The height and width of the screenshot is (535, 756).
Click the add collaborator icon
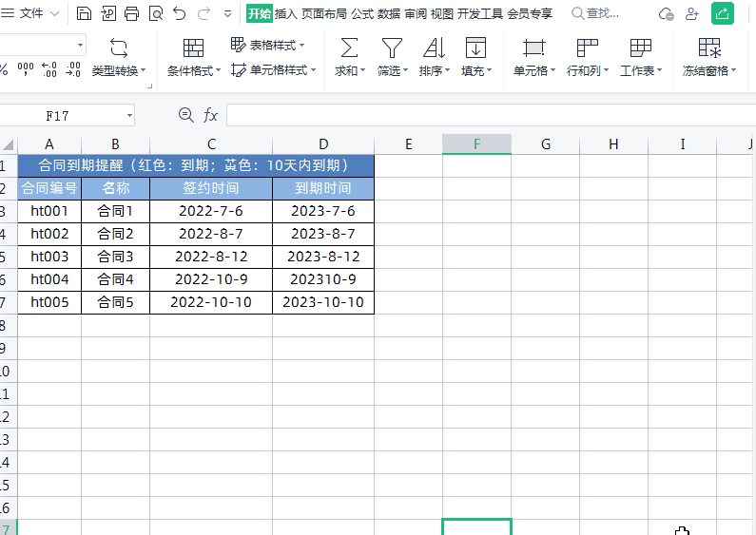tap(692, 14)
